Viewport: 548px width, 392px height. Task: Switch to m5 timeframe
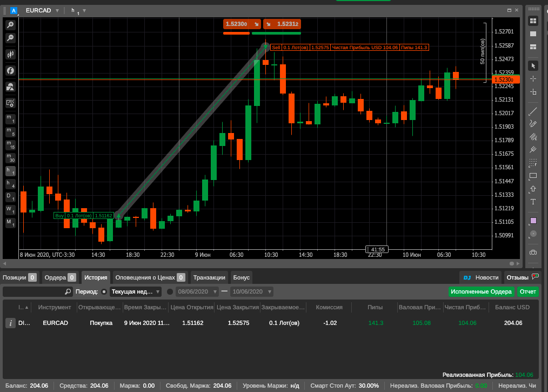[10, 132]
